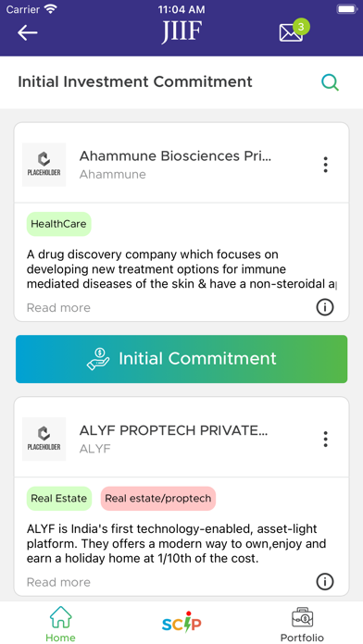
Task: Tap the back arrow in header
Action: coord(28,32)
